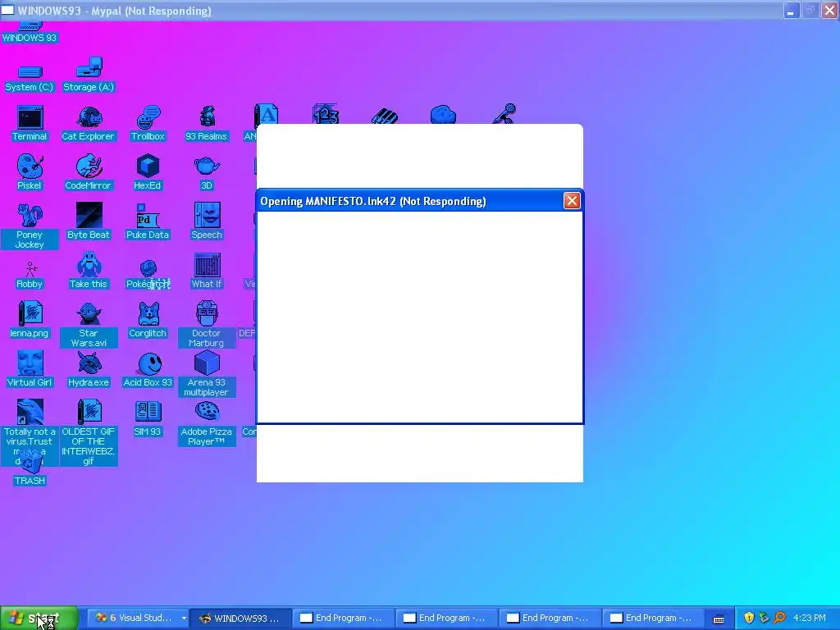Open the 3D teapot icon
This screenshot has width=840, height=630.
[206, 172]
